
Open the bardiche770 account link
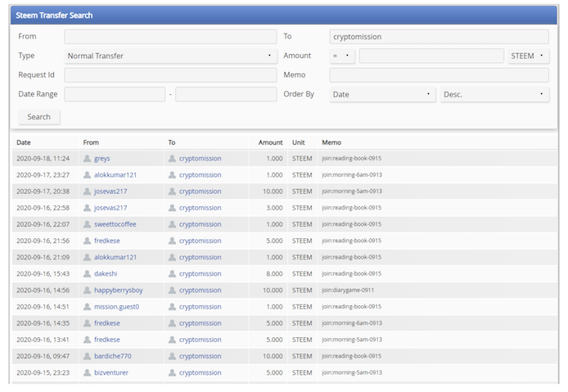click(113, 356)
